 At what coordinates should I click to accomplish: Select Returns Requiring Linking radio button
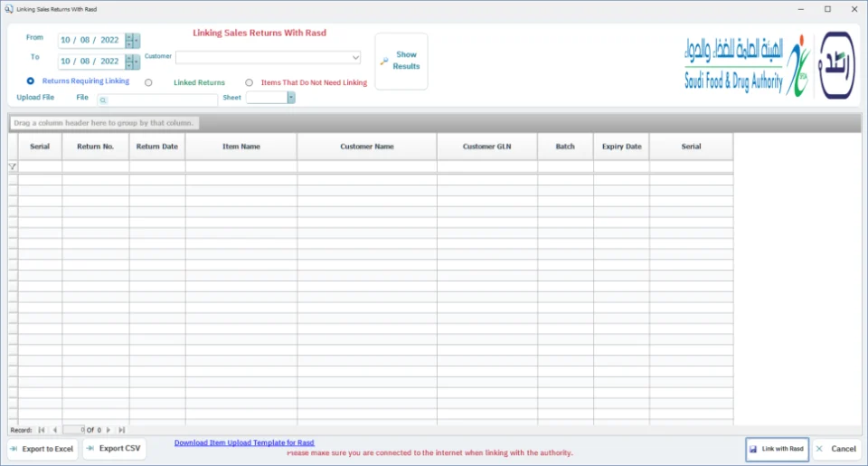tap(31, 81)
